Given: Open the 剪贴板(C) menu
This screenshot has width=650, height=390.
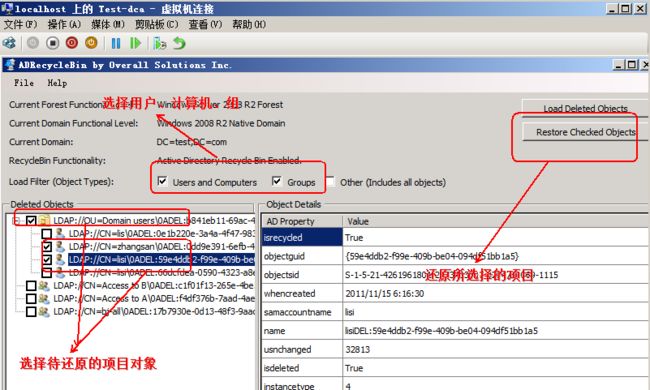Looking at the screenshot, I should point(156,24).
